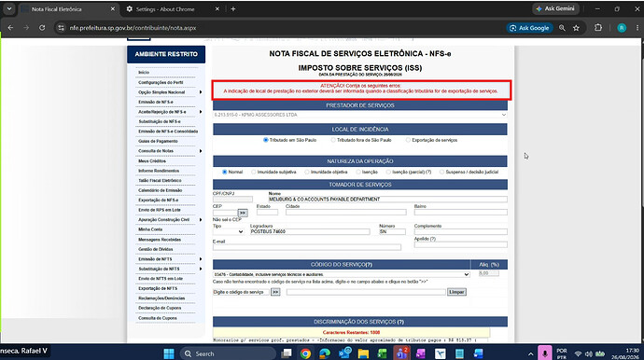Open Windows Start menu
644x360 pixels.
(x=169, y=353)
